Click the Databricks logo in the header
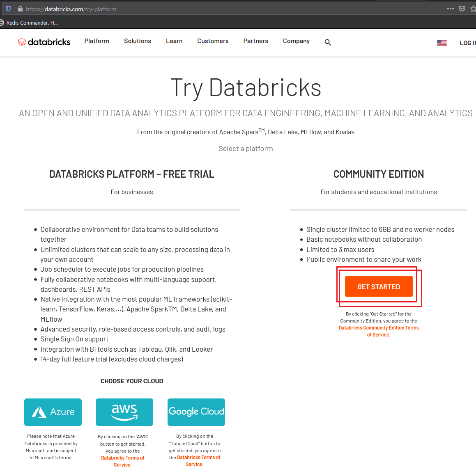This screenshot has width=476, height=476. 44,41
